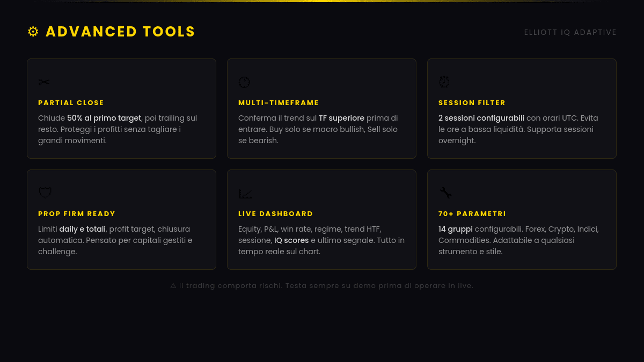The image size is (644, 362).
Task: Select the shield icon above Prop Firm Ready
Action: coord(45,193)
